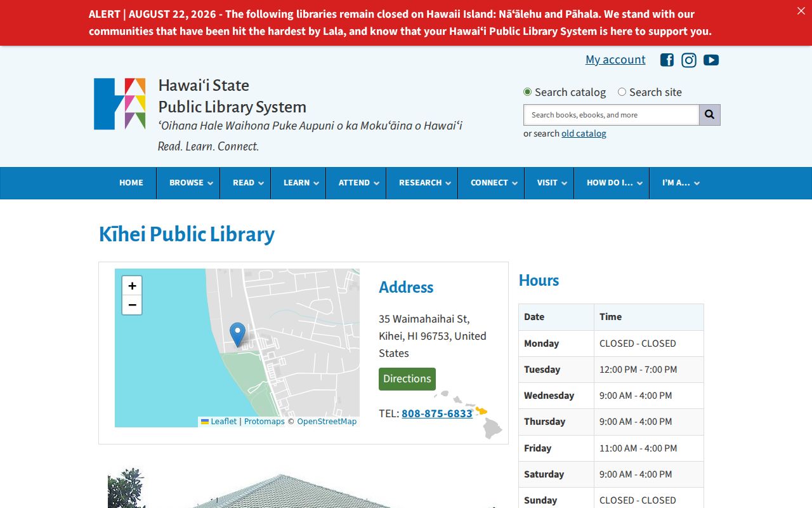812x508 pixels.
Task: Open the VISIT menu
Action: (549, 183)
